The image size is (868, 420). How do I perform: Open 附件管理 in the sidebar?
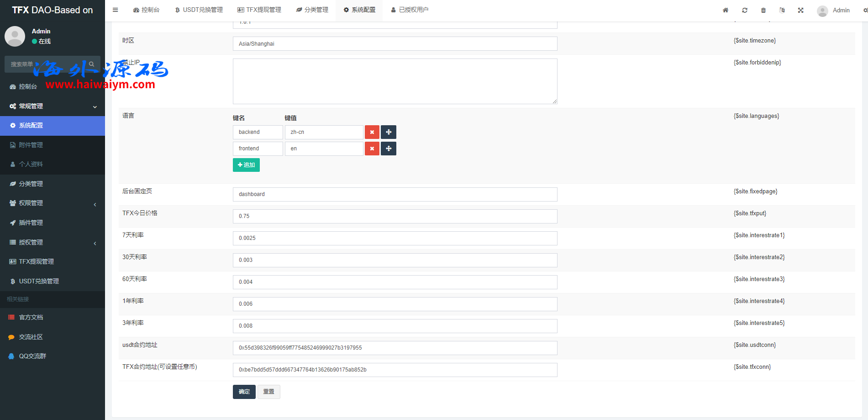pos(31,145)
